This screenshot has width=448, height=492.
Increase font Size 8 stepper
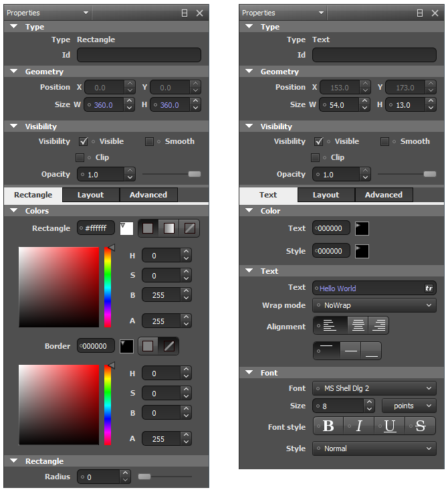click(369, 402)
